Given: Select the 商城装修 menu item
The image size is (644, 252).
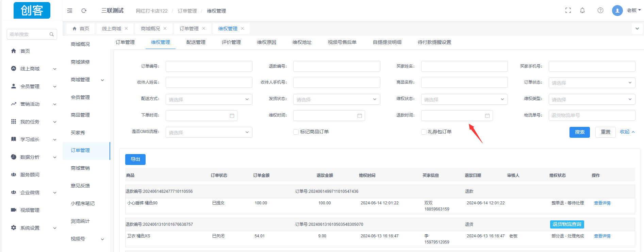Looking at the screenshot, I should (x=80, y=62).
